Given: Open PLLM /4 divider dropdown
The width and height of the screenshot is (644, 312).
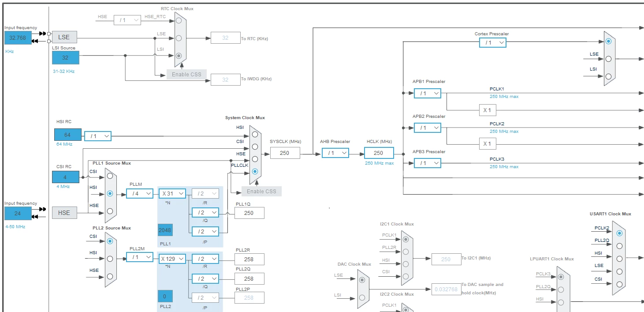Looking at the screenshot, I should point(140,193).
